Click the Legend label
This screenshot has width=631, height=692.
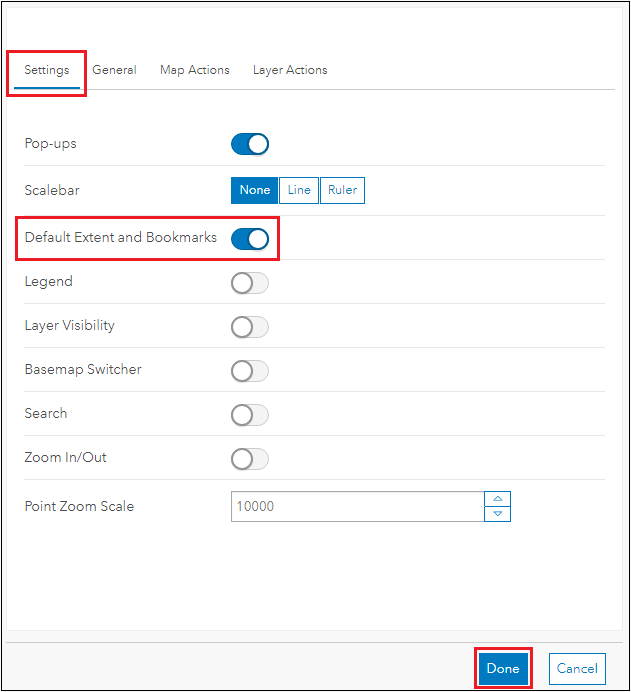[49, 282]
